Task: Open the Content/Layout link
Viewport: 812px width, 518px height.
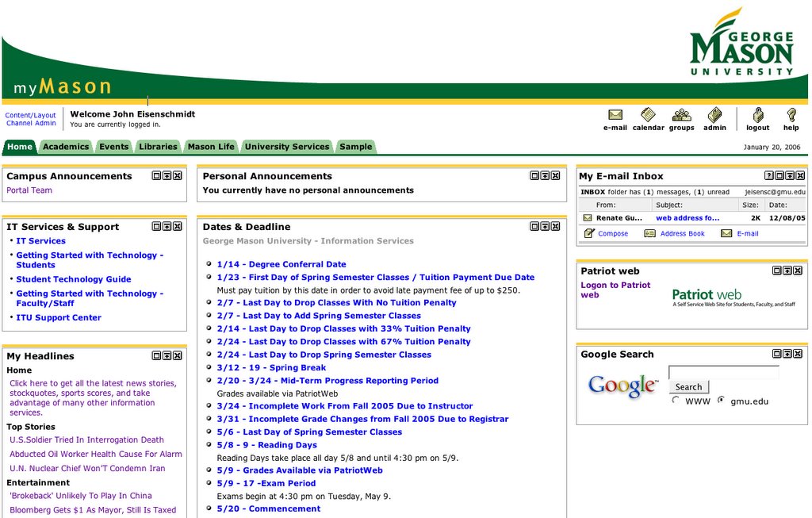Action: [x=31, y=116]
